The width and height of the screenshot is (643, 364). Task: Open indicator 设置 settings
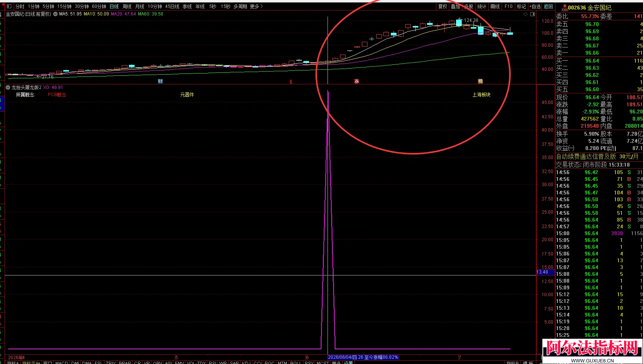tap(349, 362)
